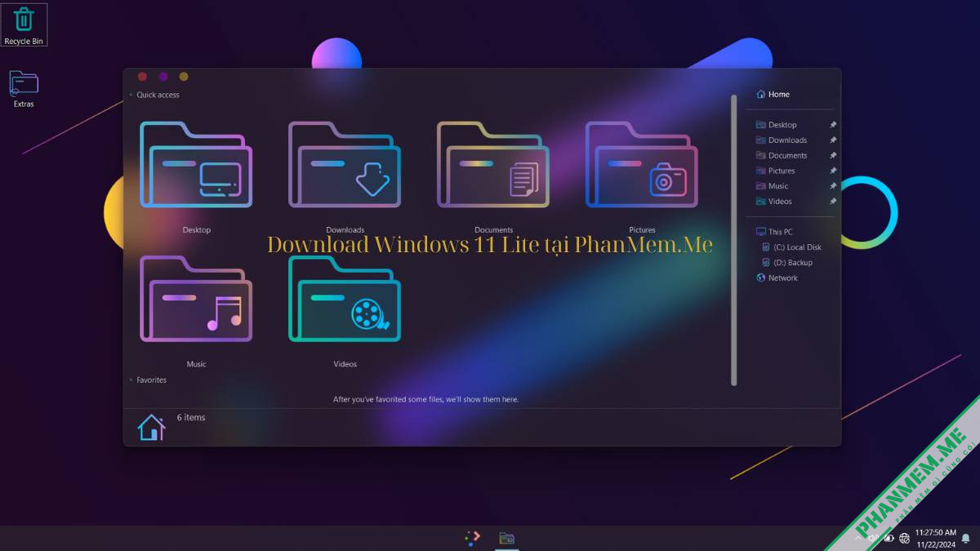Collapse the Favorites group header
The width and height of the screenshot is (980, 551).
148,380
